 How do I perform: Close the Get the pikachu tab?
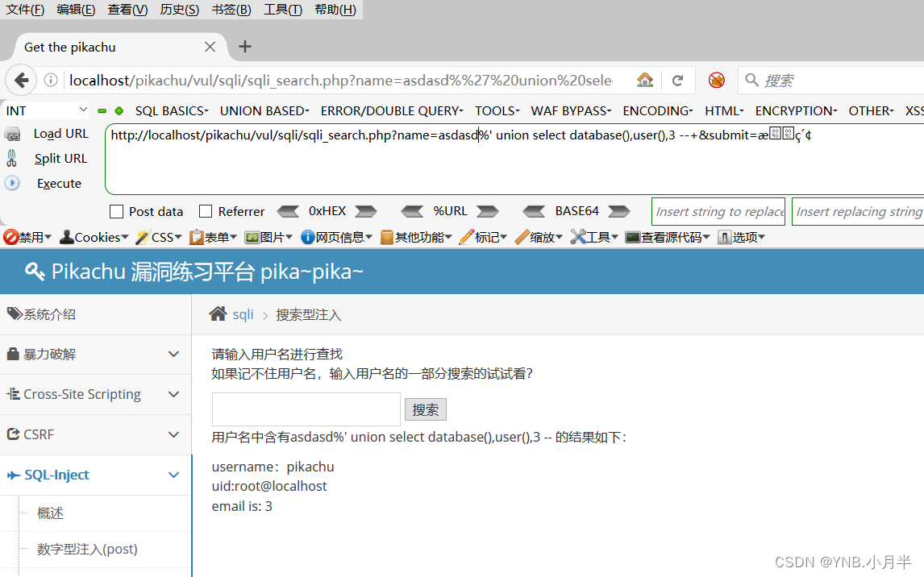[210, 47]
